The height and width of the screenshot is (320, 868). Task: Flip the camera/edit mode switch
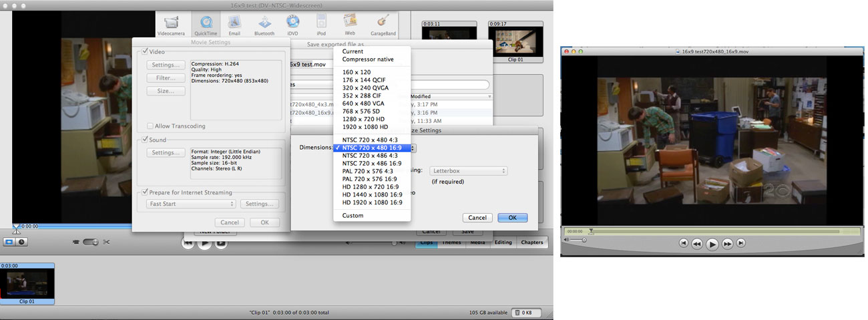(x=91, y=242)
